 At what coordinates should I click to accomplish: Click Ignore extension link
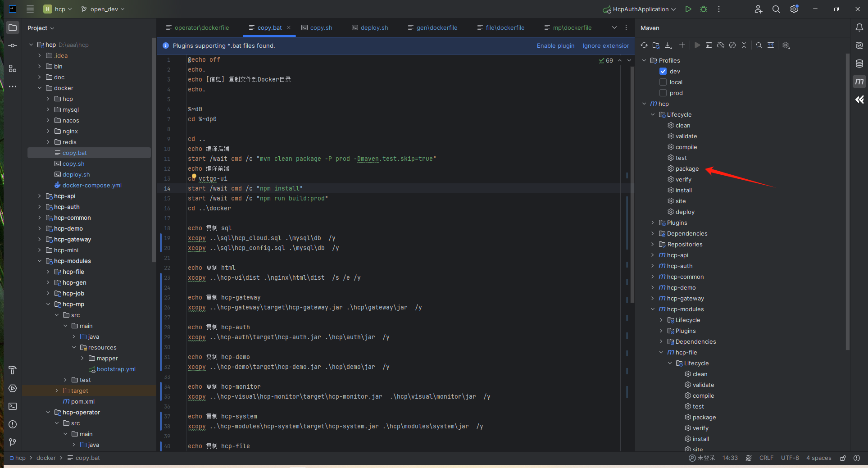(x=606, y=45)
